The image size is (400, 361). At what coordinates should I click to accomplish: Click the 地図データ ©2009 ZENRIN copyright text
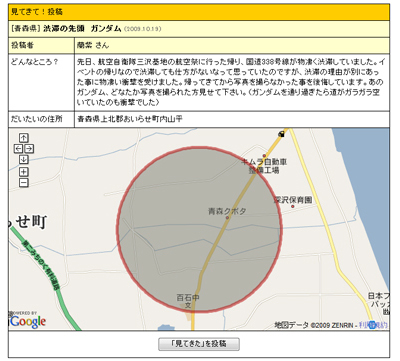click(315, 325)
